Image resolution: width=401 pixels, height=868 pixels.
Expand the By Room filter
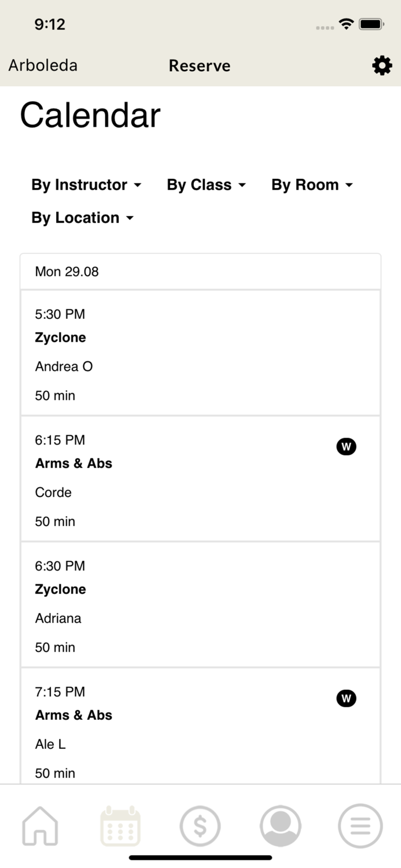[x=312, y=185]
